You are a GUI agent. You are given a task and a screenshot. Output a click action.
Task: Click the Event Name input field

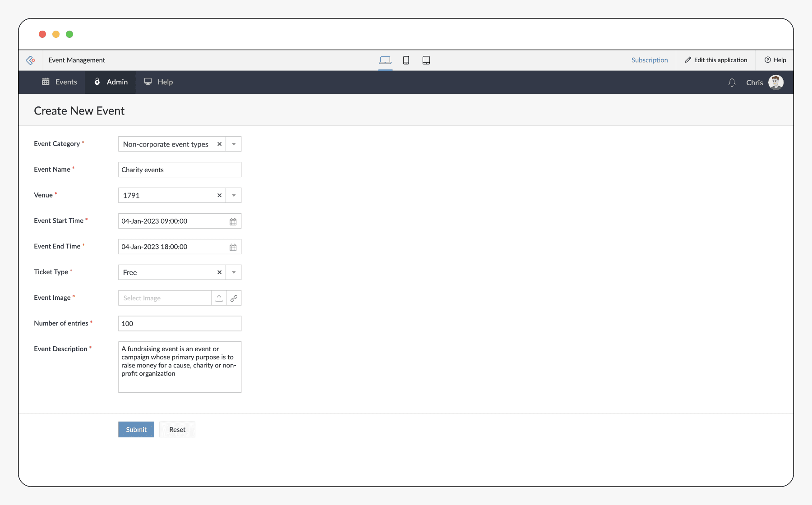pos(180,170)
